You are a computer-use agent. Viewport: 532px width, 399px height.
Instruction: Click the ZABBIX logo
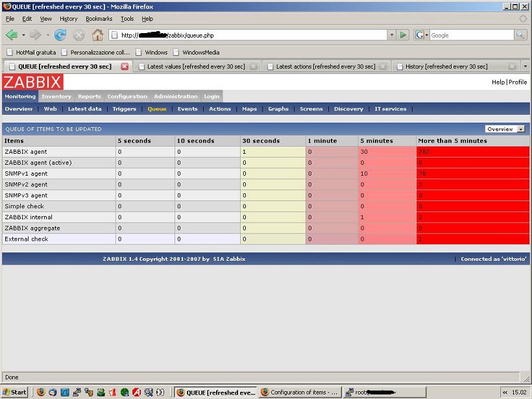(x=32, y=82)
